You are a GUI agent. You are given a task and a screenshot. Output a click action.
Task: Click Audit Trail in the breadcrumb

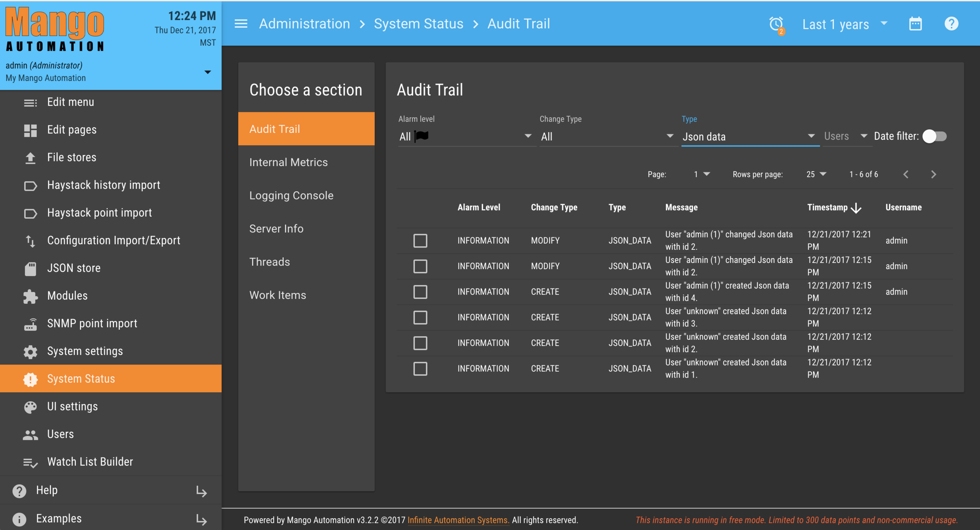tap(518, 24)
